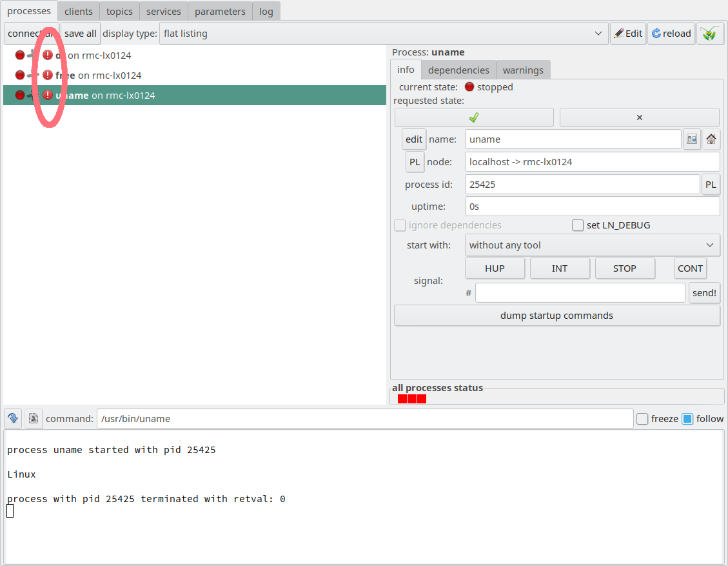Send the INT signal
728x566 pixels.
560,268
